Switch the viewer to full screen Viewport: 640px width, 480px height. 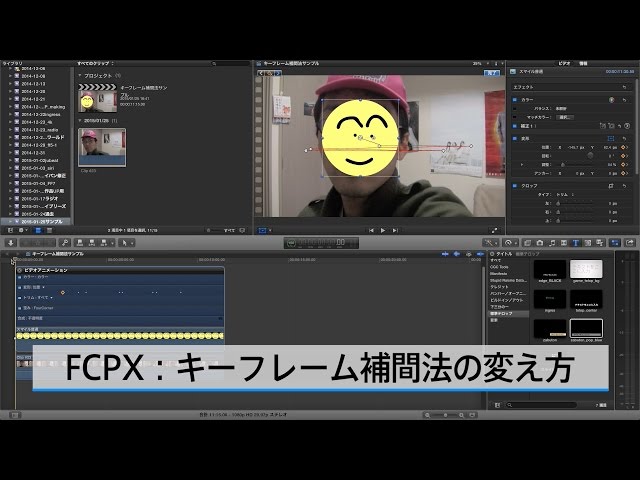point(494,231)
